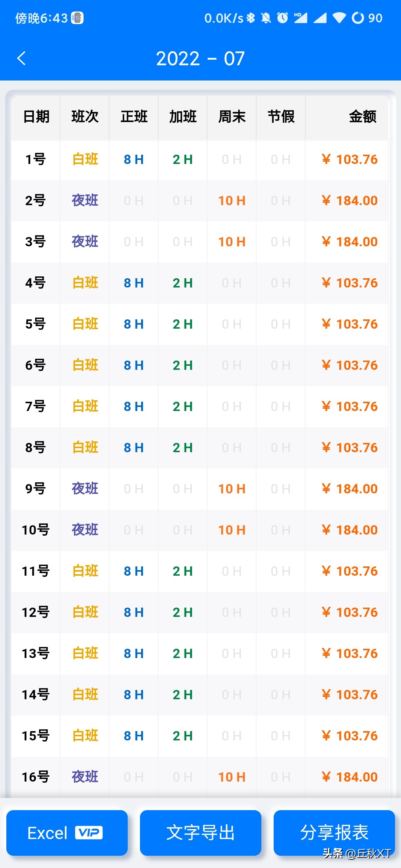
Task: Tap the alarm clock status icon
Action: (283, 18)
